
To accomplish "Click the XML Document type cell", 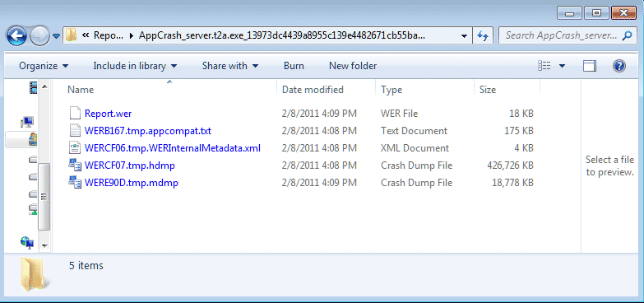I will pos(415,148).
